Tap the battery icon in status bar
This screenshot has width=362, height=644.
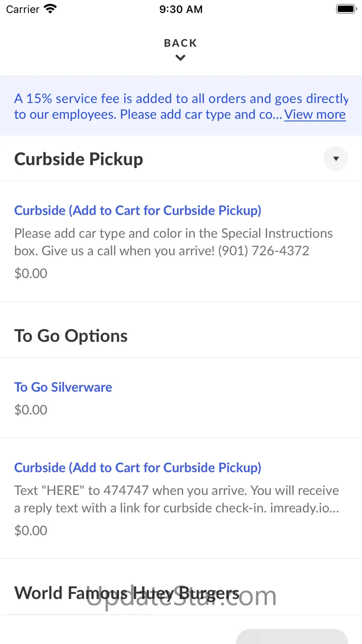click(x=345, y=9)
